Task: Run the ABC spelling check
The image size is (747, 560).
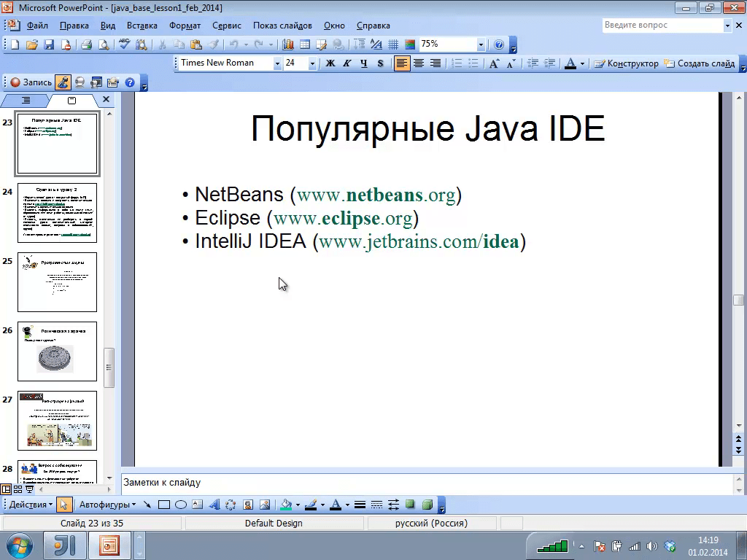Action: click(x=124, y=44)
